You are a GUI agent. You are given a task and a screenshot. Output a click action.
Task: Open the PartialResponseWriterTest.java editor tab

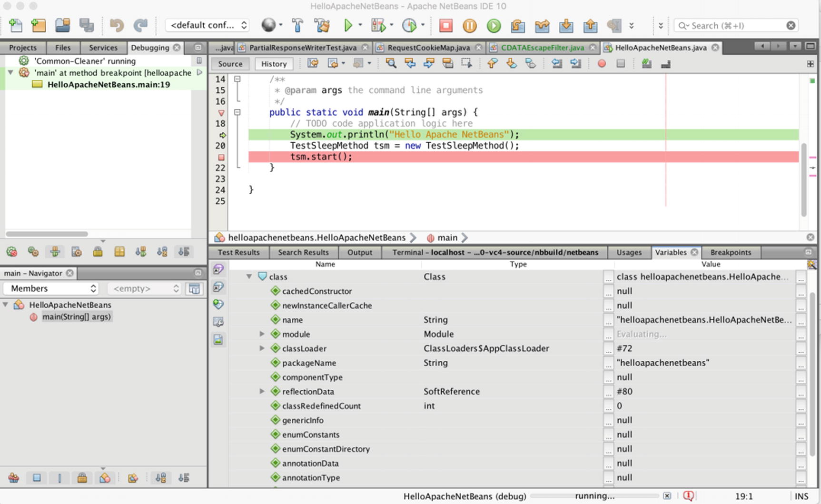tap(303, 48)
